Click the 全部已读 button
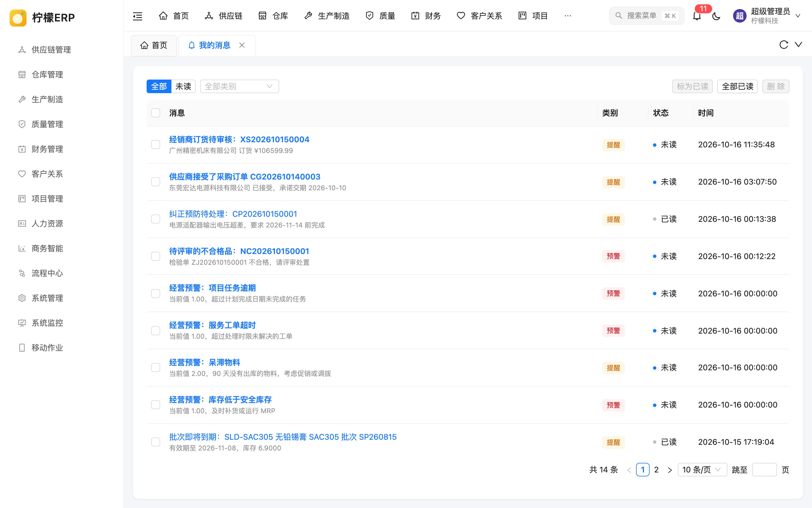812x508 pixels. 738,86
